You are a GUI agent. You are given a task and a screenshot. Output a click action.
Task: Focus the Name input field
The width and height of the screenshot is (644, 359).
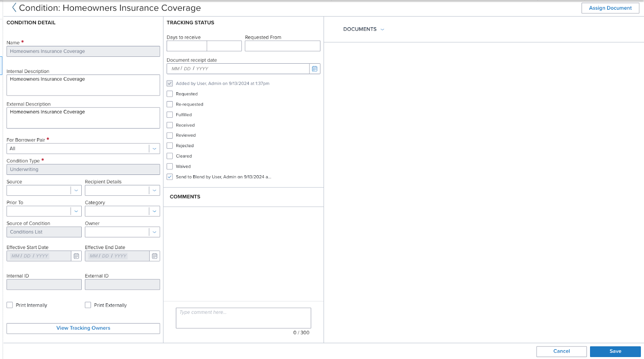(83, 51)
